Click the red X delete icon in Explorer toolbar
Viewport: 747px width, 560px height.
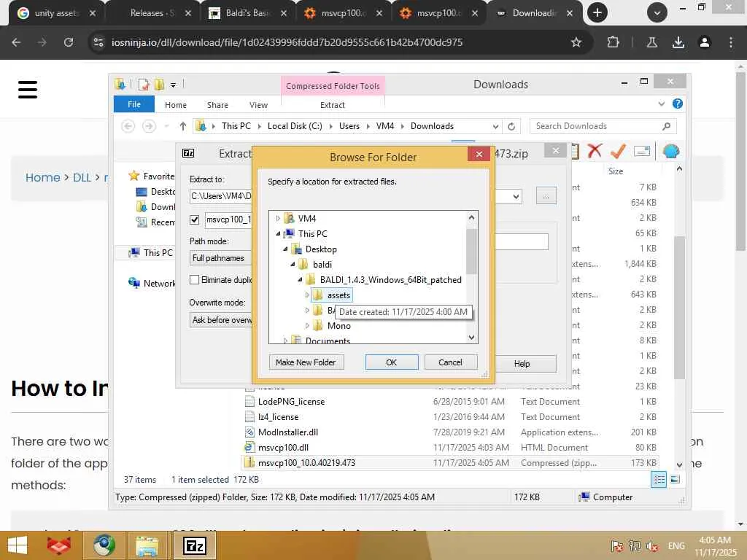coord(594,152)
